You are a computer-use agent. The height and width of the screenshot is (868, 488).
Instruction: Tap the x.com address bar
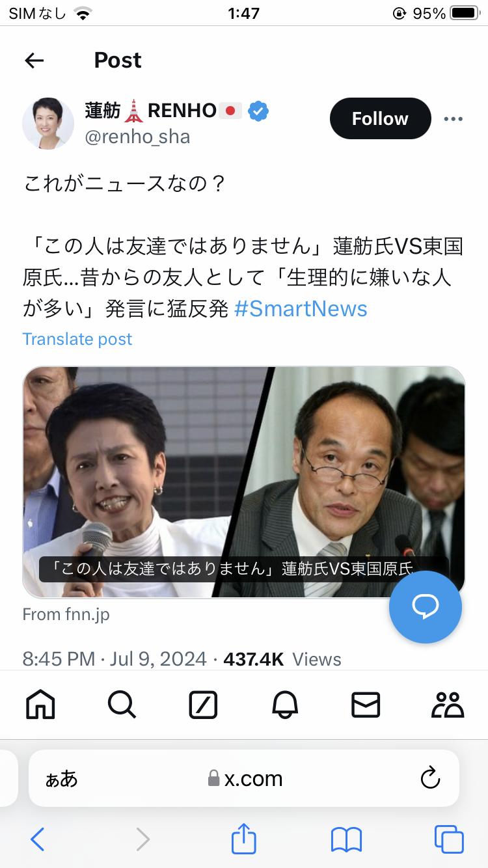244,778
